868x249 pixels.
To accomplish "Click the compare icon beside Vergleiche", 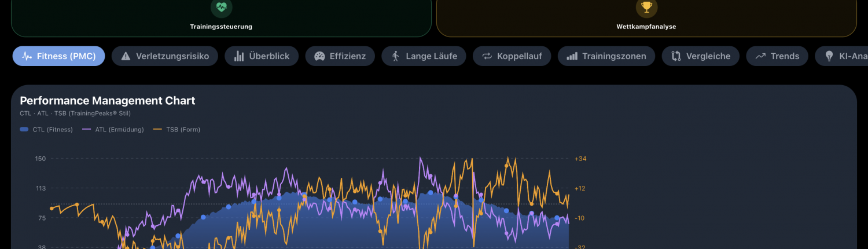I will [676, 56].
